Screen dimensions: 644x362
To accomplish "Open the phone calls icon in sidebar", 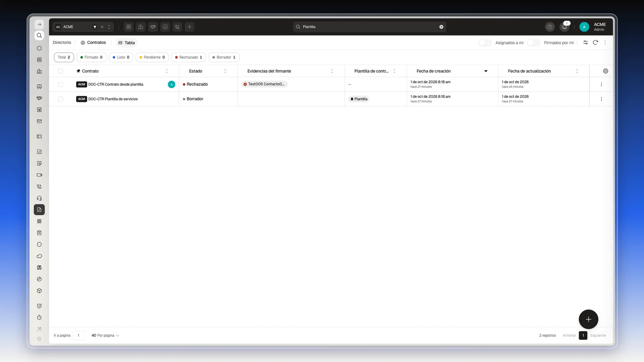I will [x=39, y=187].
